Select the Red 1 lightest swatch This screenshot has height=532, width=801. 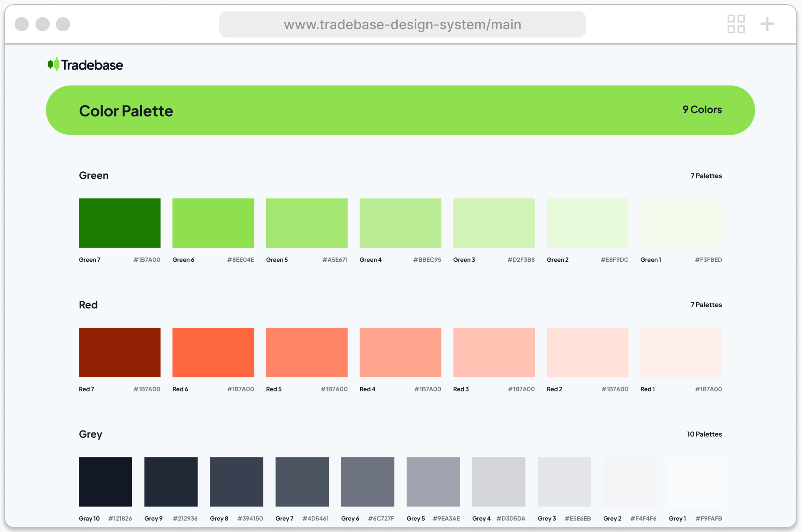coord(681,352)
